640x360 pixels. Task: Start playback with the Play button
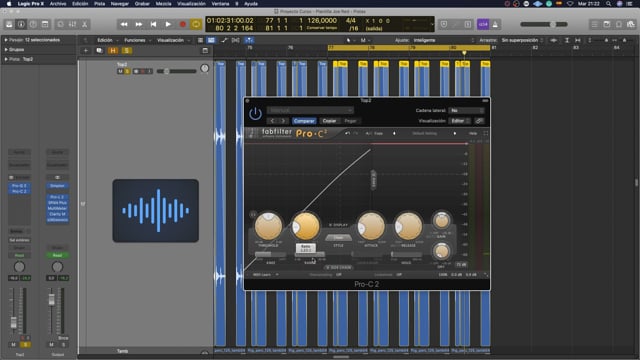[168, 24]
